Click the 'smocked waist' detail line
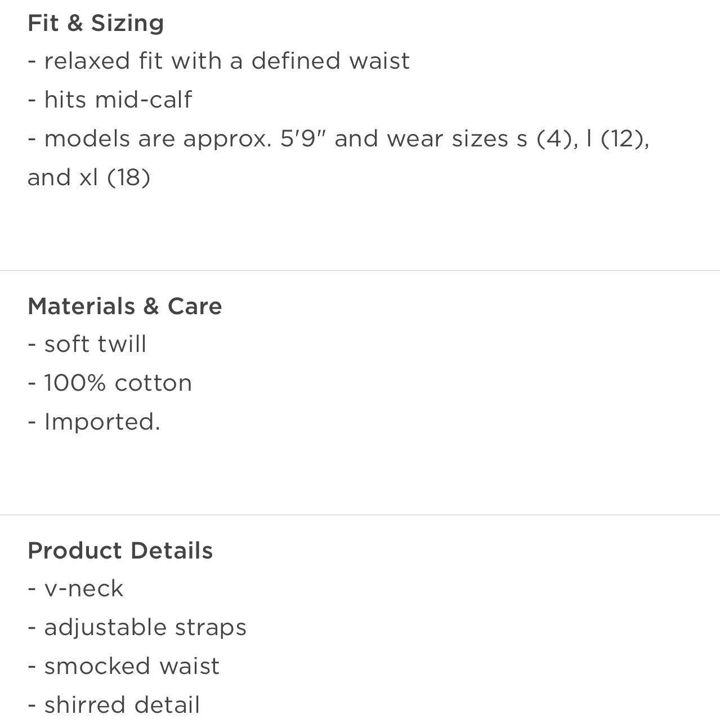Image resolution: width=720 pixels, height=728 pixels. click(132, 666)
